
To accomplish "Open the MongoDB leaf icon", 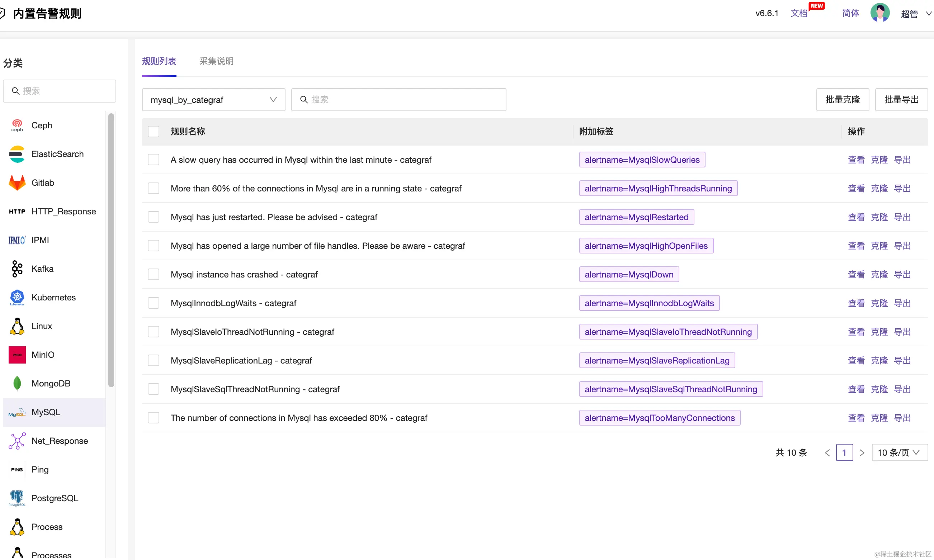I will [17, 383].
